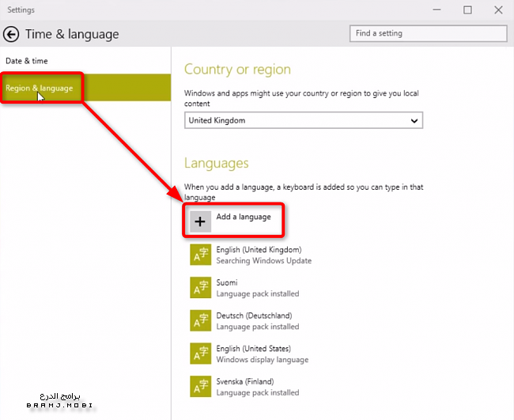The height and width of the screenshot is (420, 514).
Task: Click the Suomi language icon
Action: [200, 288]
